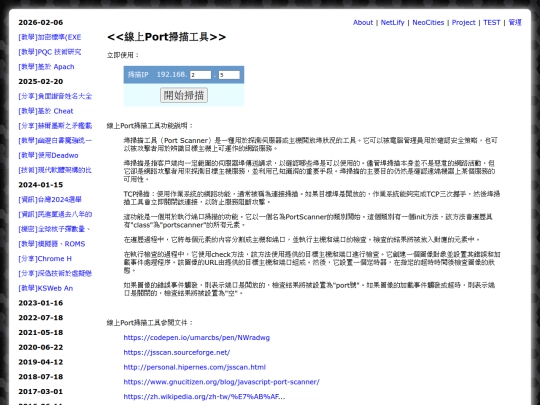Viewport: 540px width, 405px height.
Task: Open the [教學]基於 Cheat article
Action: point(46,111)
